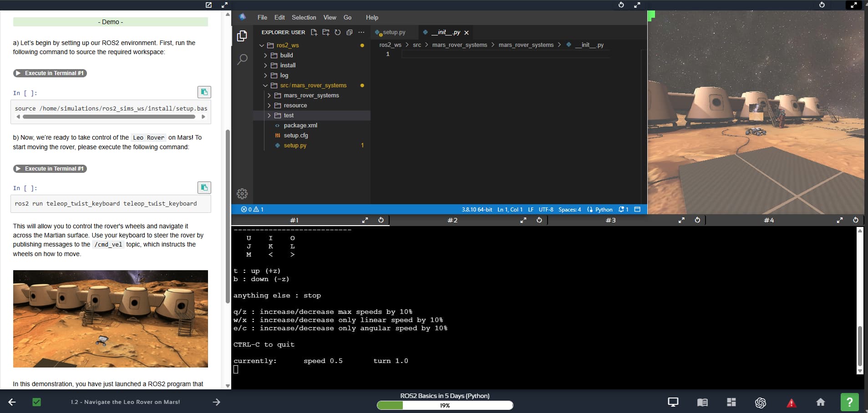
Task: Refresh the Explorer file tree
Action: point(337,32)
